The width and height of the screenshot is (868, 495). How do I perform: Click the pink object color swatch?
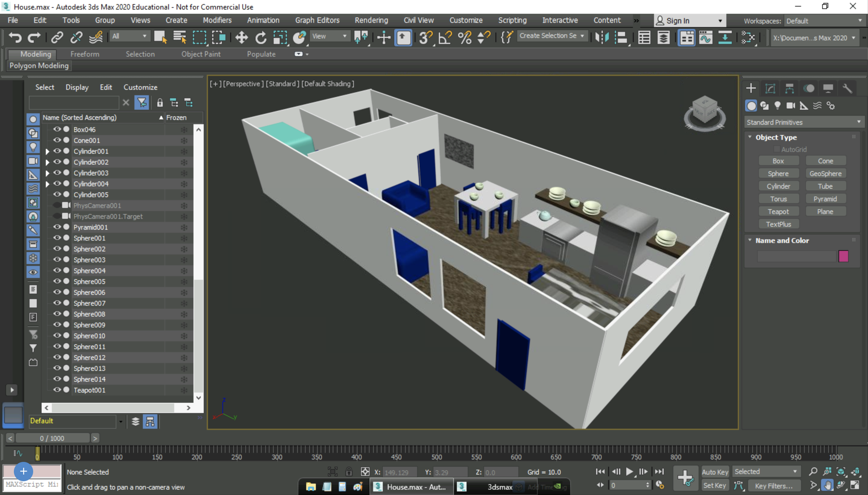click(x=843, y=256)
